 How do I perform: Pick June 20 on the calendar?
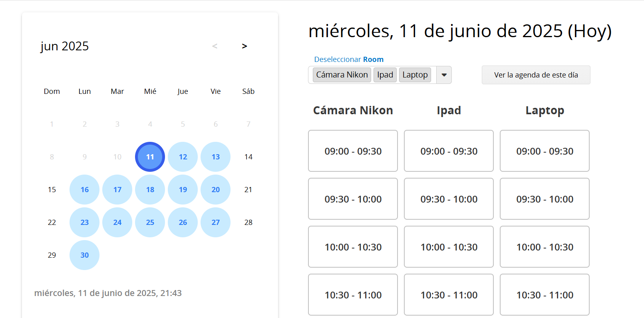(215, 190)
